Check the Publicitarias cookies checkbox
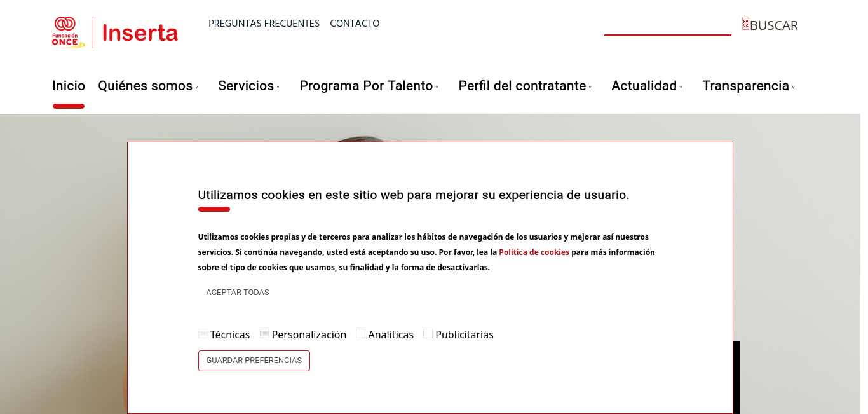The height and width of the screenshot is (414, 868). click(428, 334)
